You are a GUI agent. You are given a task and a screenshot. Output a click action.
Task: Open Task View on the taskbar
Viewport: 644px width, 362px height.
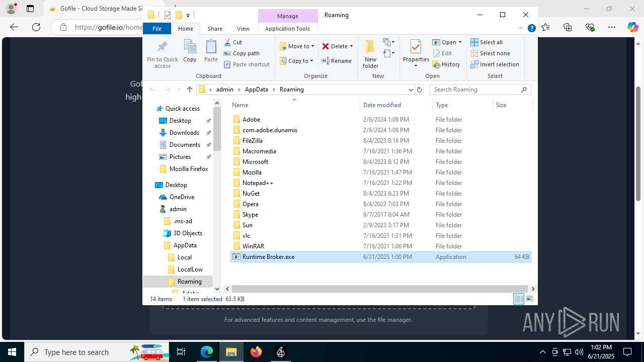click(181, 352)
